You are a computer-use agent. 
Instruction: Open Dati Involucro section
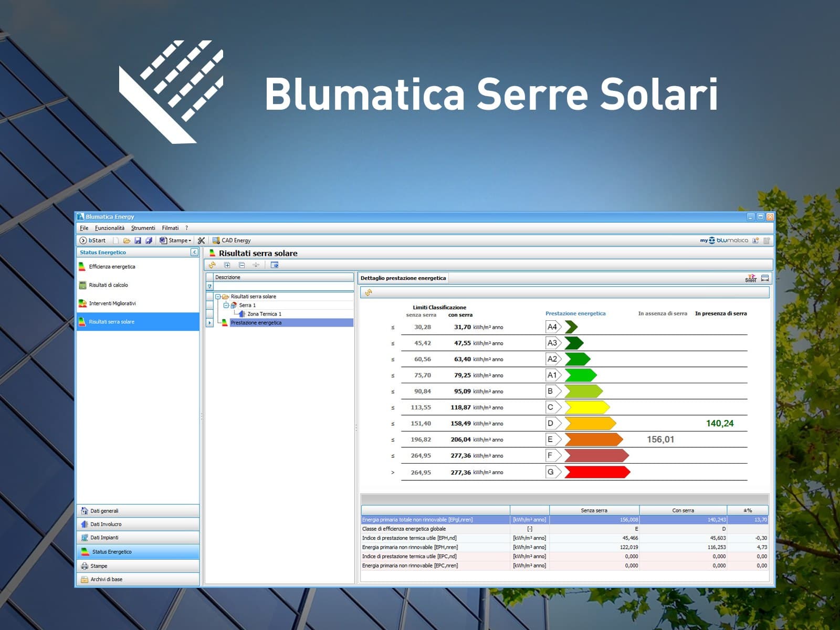[x=138, y=524]
